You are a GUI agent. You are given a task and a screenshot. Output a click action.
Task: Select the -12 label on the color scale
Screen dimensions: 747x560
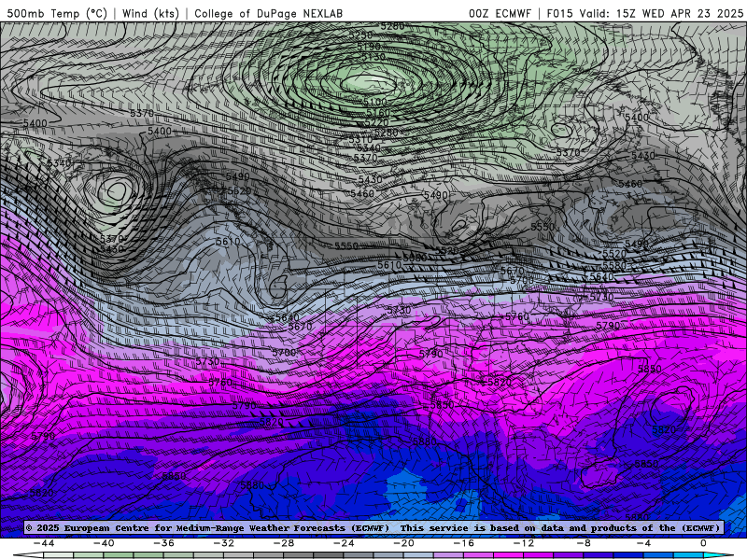pos(524,543)
